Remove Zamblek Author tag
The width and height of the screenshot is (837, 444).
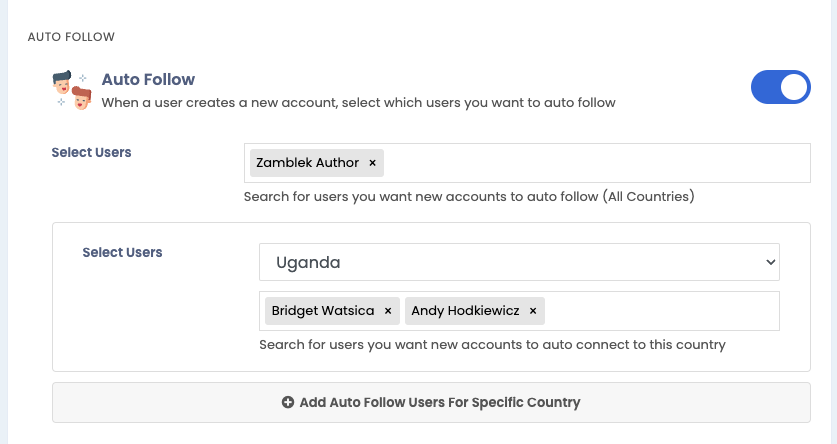pos(373,163)
